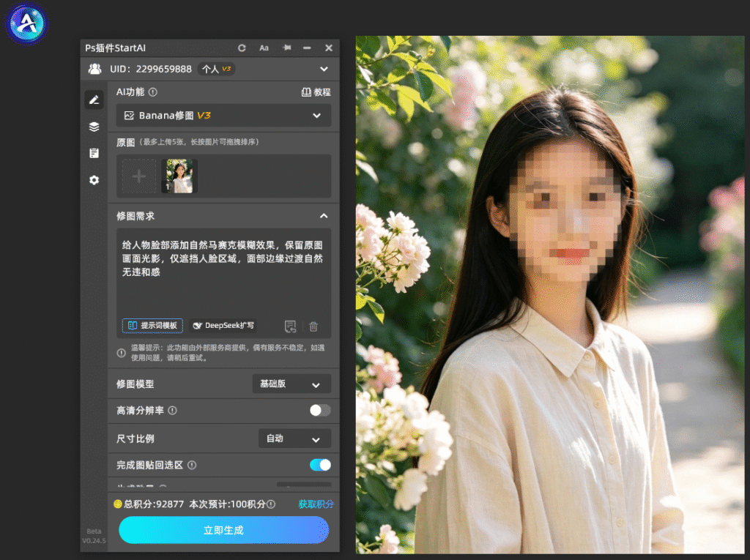Enable the 高清分辨率 toggle
This screenshot has width=750, height=560.
pos(320,411)
